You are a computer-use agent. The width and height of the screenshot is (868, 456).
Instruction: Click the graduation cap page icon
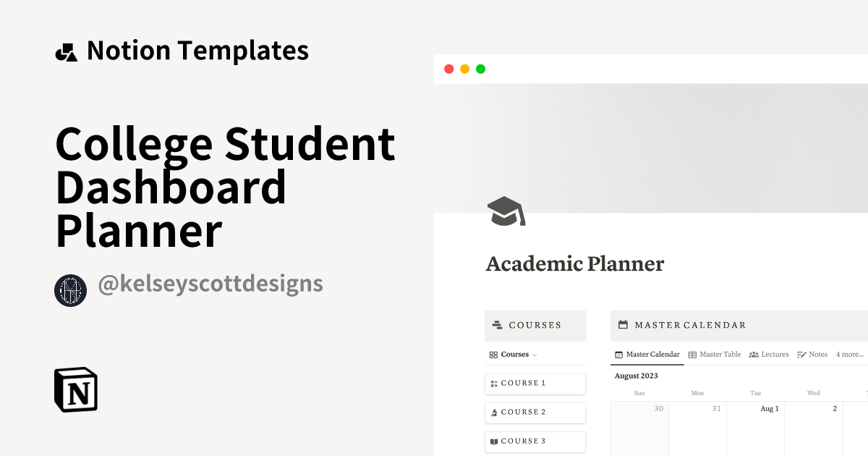pyautogui.click(x=505, y=211)
